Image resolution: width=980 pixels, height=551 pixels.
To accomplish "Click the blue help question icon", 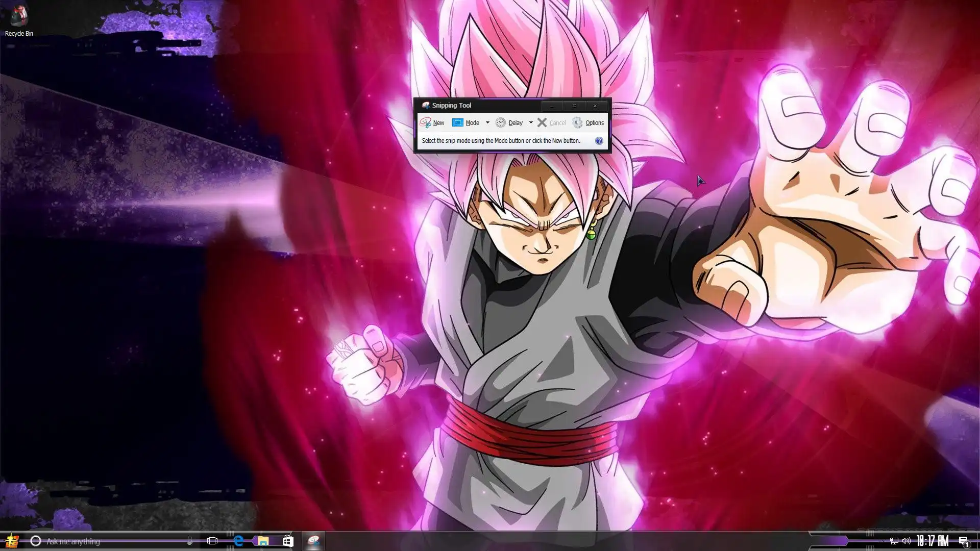I will [599, 141].
